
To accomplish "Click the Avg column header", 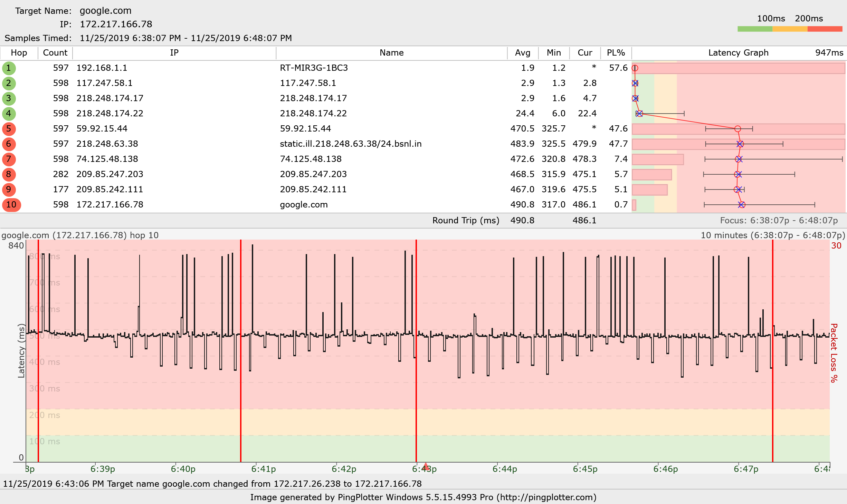I will (x=522, y=53).
